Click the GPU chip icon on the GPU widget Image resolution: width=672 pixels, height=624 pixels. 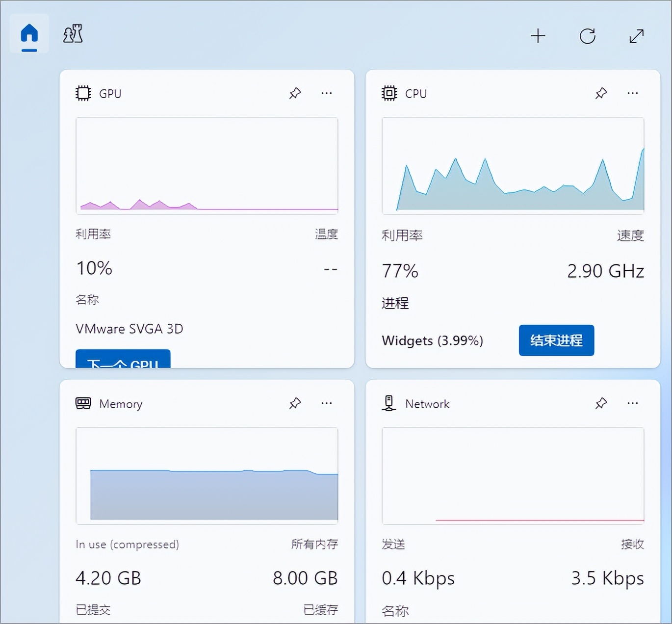pos(83,93)
